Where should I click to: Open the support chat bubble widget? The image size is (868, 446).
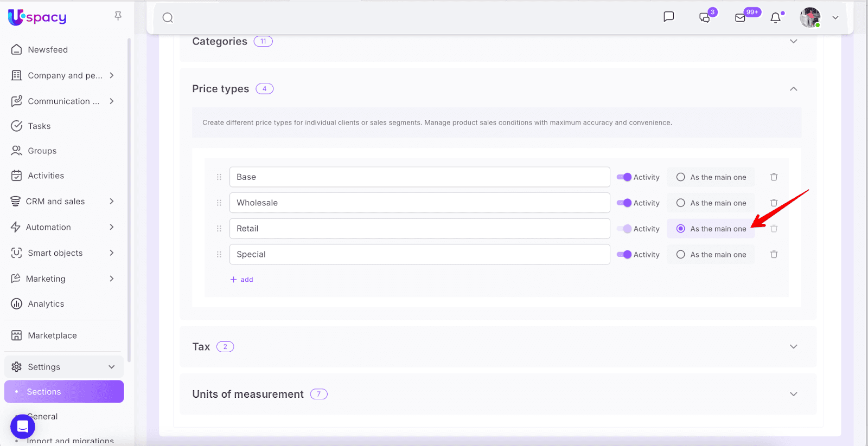coord(23,426)
